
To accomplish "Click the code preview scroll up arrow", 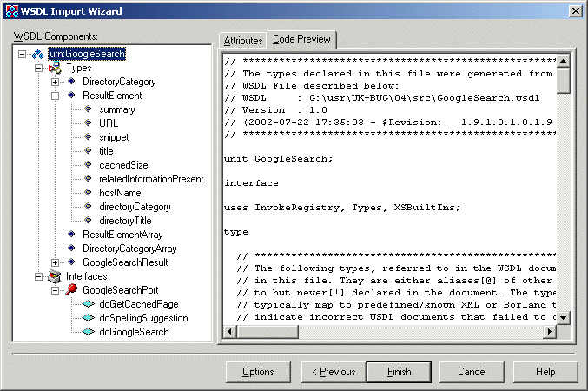I will [564, 61].
